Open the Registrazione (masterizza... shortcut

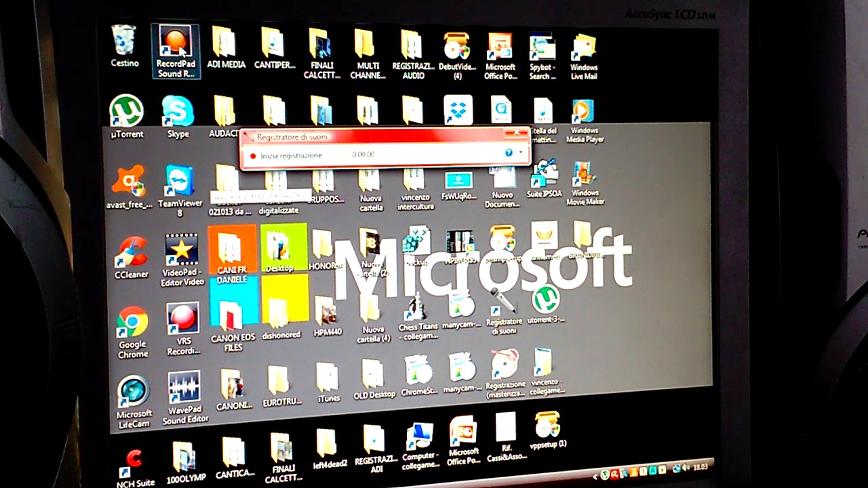tap(505, 373)
